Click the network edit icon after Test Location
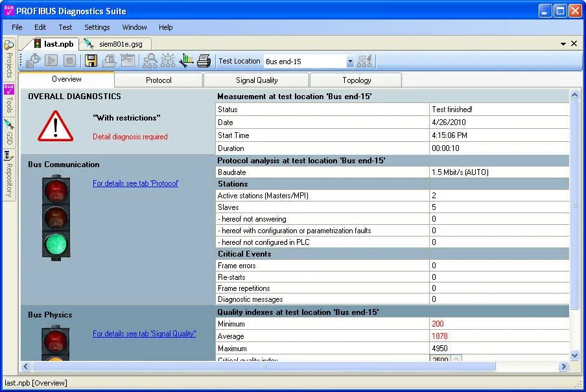Viewport: 586px width, 392px height. coord(364,60)
